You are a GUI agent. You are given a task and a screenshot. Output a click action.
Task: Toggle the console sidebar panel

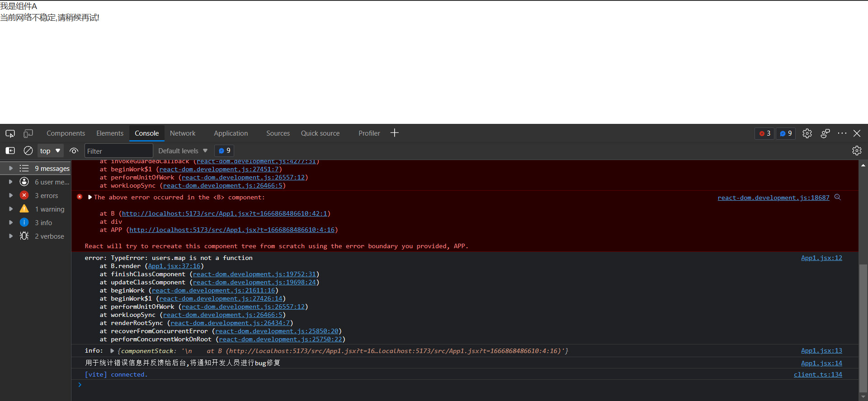[x=10, y=151]
